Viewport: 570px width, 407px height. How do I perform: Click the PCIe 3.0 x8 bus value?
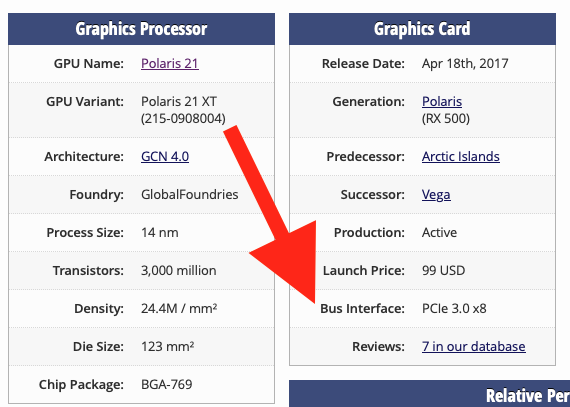454,309
